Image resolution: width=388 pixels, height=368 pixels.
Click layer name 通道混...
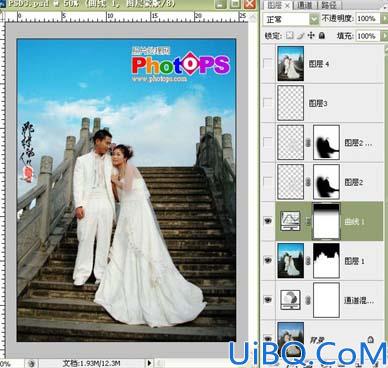[x=354, y=300]
